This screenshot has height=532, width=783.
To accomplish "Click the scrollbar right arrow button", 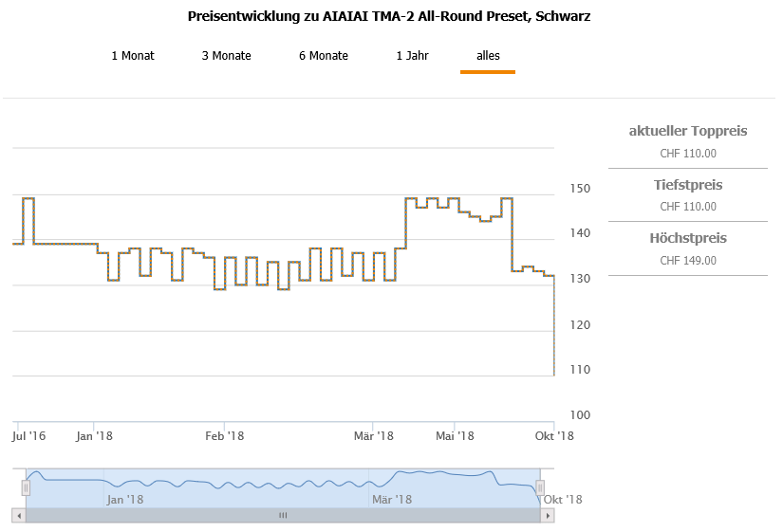I will tap(547, 515).
